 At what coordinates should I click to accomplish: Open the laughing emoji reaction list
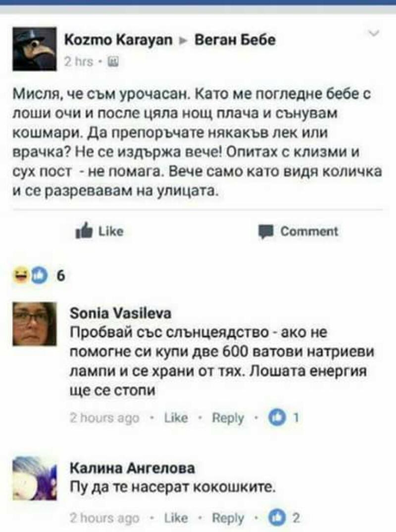click(x=20, y=275)
